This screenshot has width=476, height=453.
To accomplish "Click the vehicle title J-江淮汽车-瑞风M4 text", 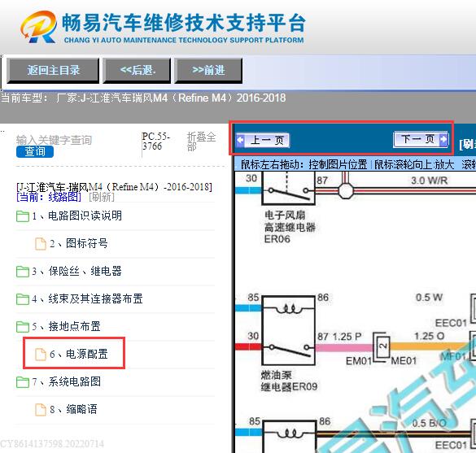I will (x=114, y=186).
